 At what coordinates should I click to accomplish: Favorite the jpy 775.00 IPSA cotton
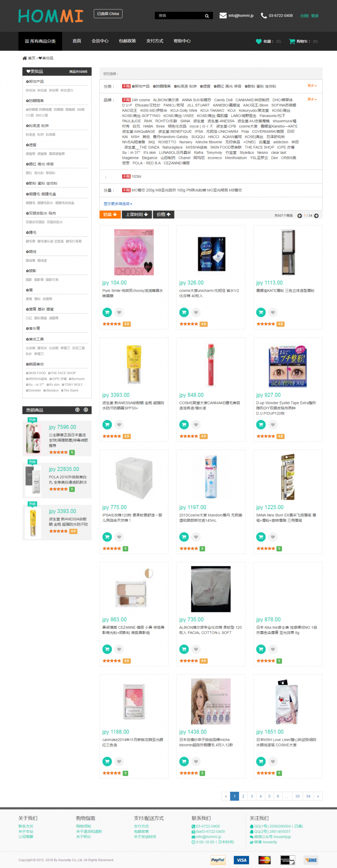[x=119, y=537]
